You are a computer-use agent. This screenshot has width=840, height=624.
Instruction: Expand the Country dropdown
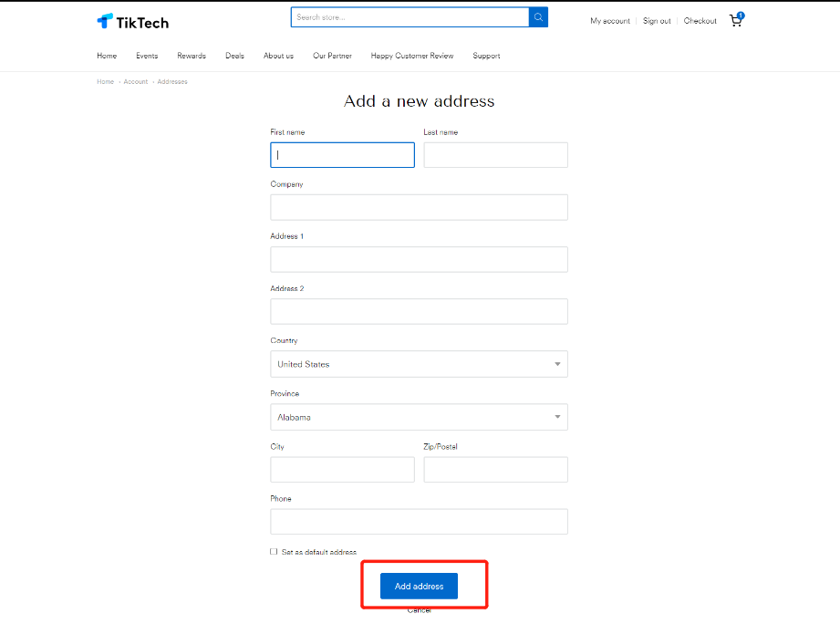click(x=419, y=364)
